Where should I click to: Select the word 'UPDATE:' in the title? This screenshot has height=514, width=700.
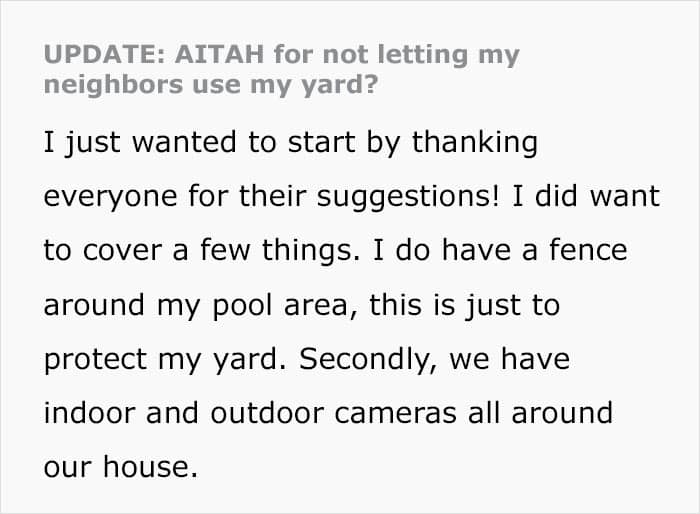104,54
